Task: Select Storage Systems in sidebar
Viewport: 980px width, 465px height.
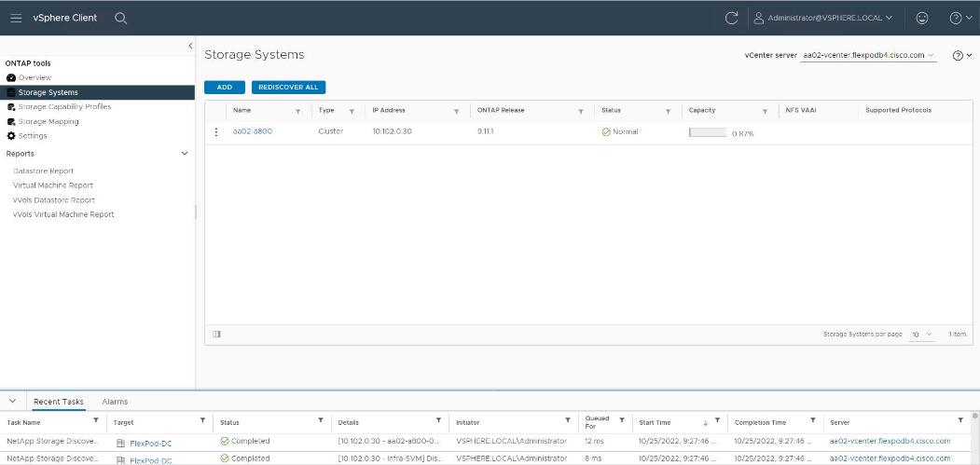Action: tap(98, 92)
